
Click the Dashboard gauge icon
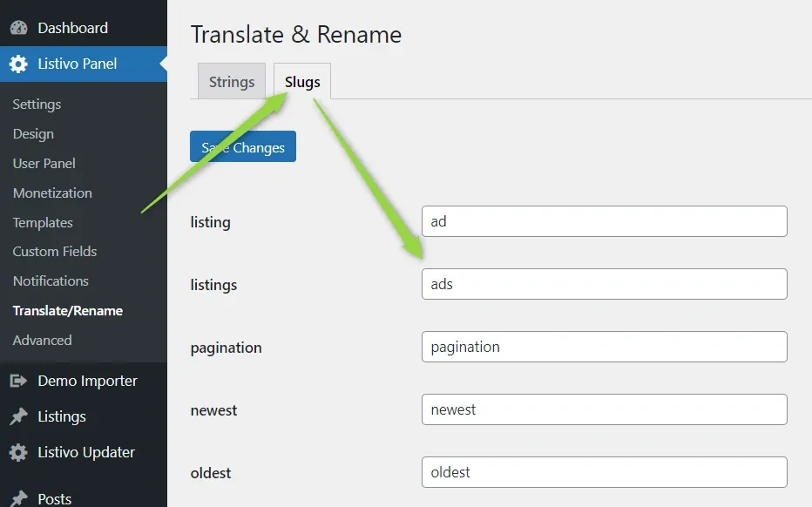[18, 28]
